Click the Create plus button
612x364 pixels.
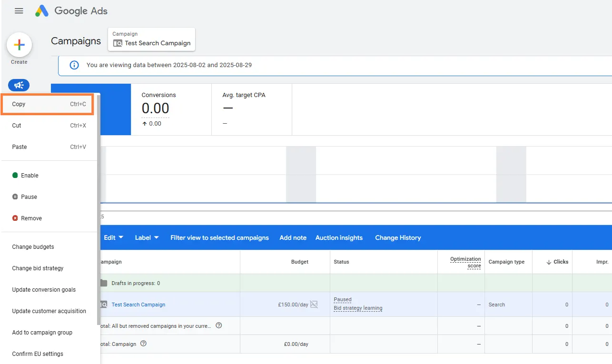pyautogui.click(x=19, y=45)
